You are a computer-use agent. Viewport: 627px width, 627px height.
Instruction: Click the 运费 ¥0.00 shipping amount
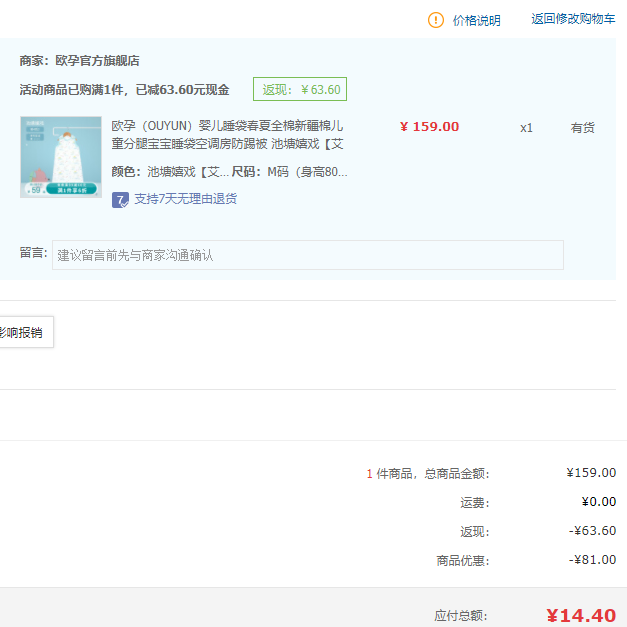(598, 502)
